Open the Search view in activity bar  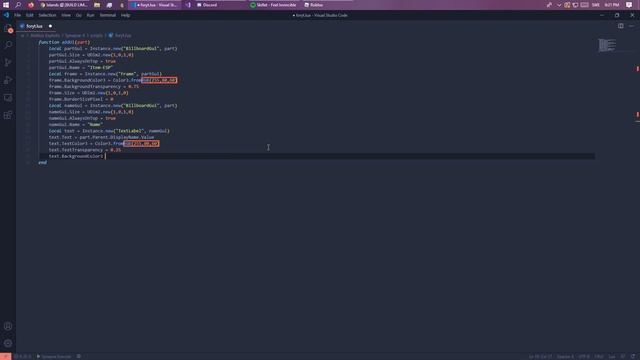8,45
